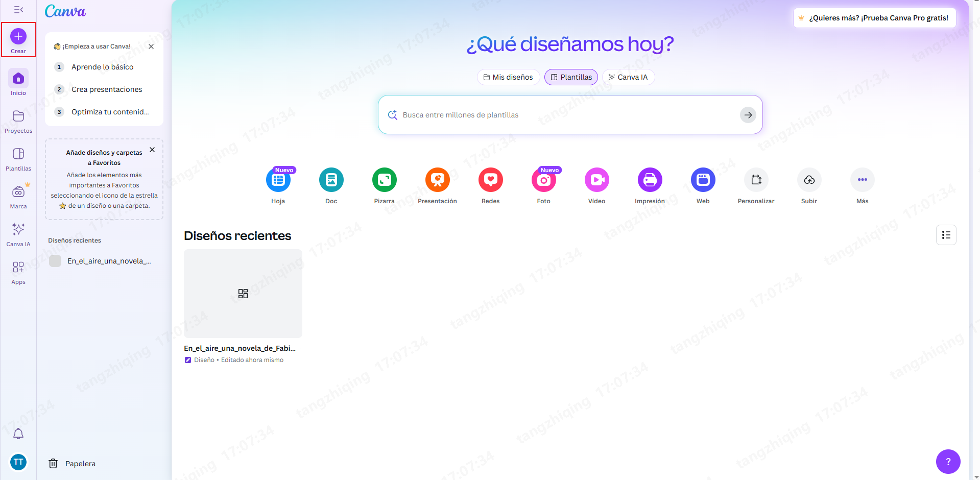Select the Plantillas search tab
The height and width of the screenshot is (480, 980).
(571, 77)
